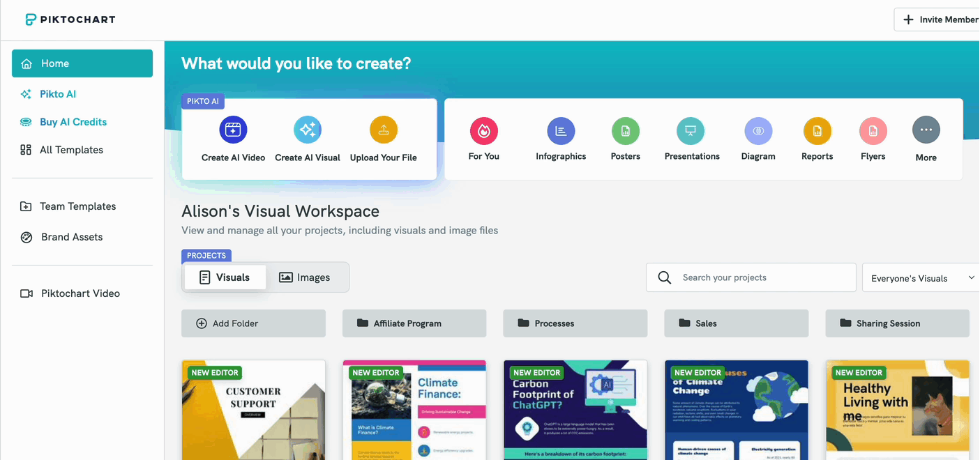This screenshot has width=980, height=460.
Task: Switch to the Images tab
Action: coord(306,277)
